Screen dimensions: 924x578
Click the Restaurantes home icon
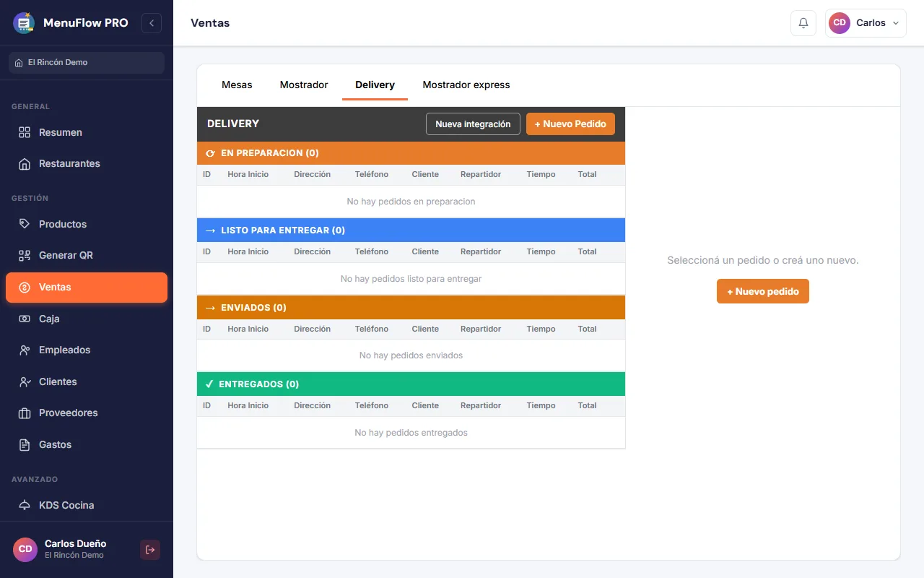(25, 163)
